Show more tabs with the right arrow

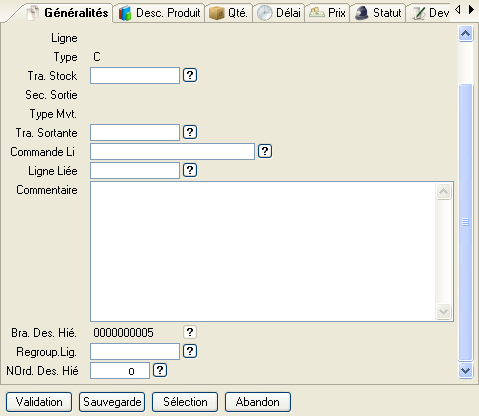pos(471,10)
